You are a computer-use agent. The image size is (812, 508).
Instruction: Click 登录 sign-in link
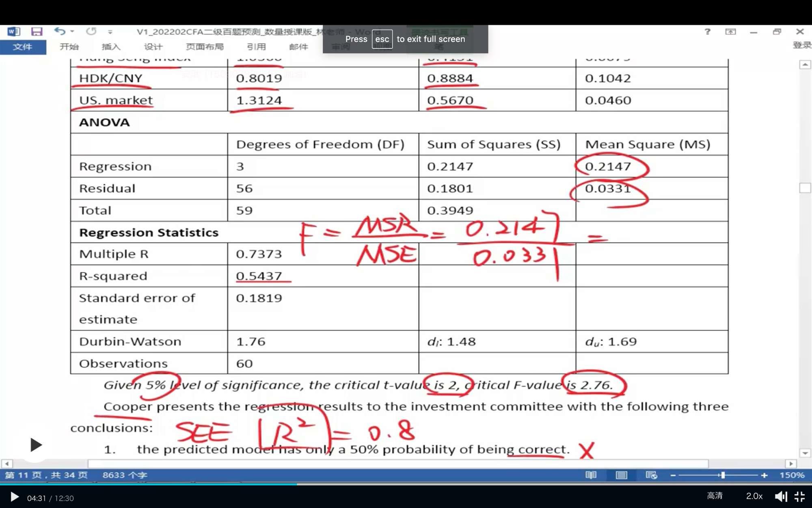tap(802, 45)
